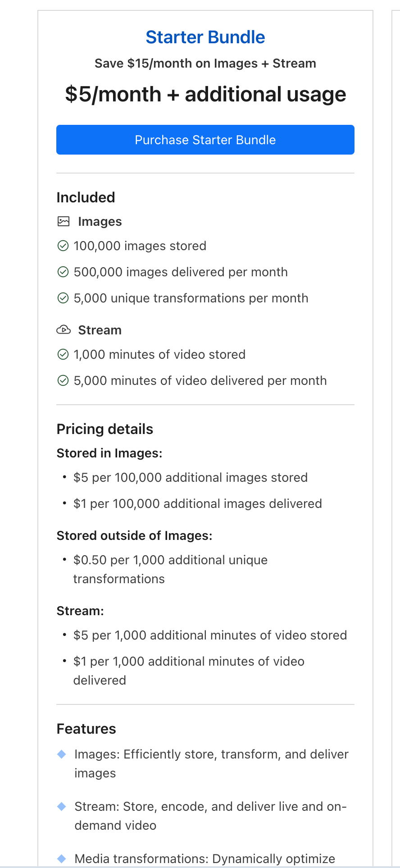Click the Features section heading
Screen dimensions: 400x868
click(86, 729)
